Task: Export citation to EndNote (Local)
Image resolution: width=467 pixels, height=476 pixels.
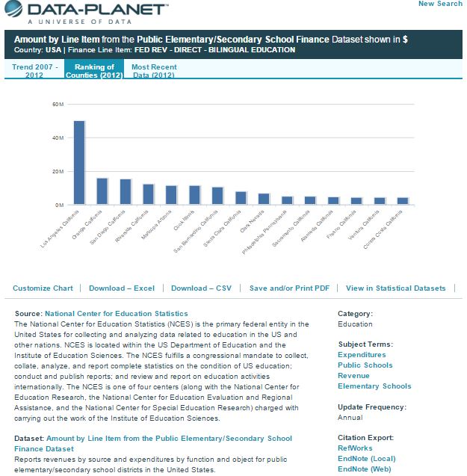Action: click(366, 459)
